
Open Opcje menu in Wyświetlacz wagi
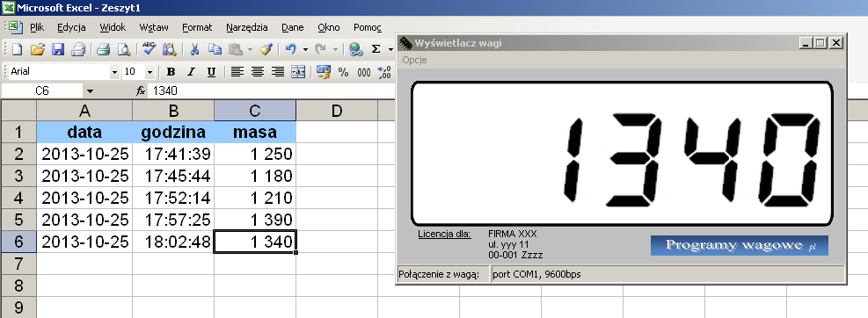click(414, 60)
